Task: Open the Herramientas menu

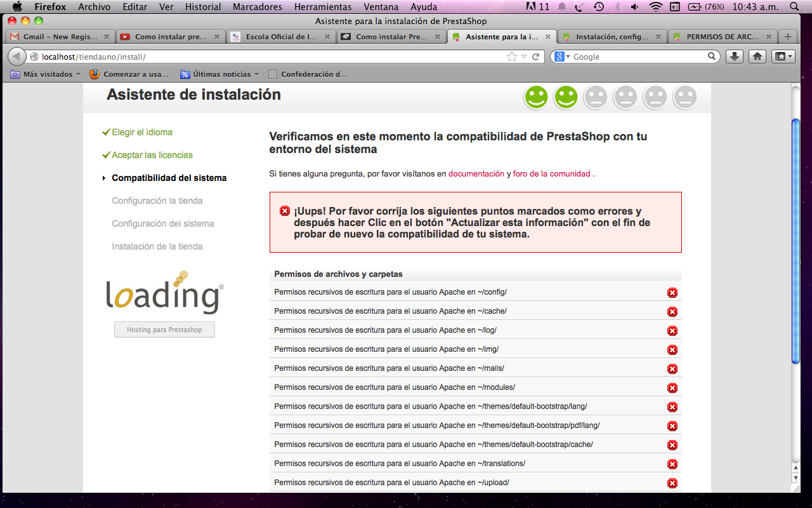Action: [x=323, y=7]
